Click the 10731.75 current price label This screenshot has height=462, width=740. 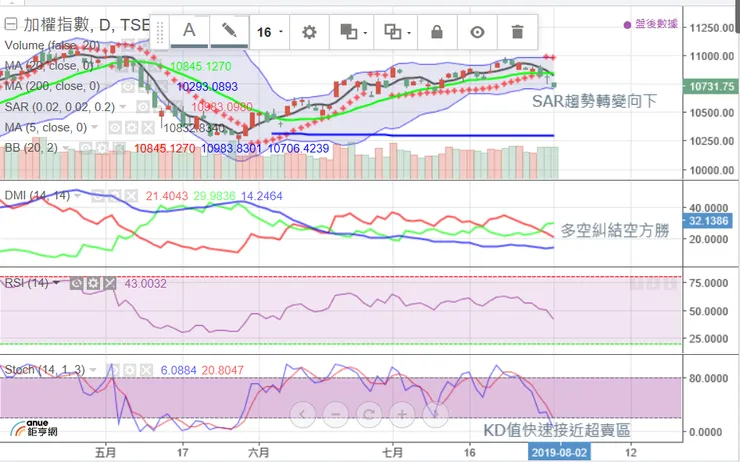click(x=711, y=86)
